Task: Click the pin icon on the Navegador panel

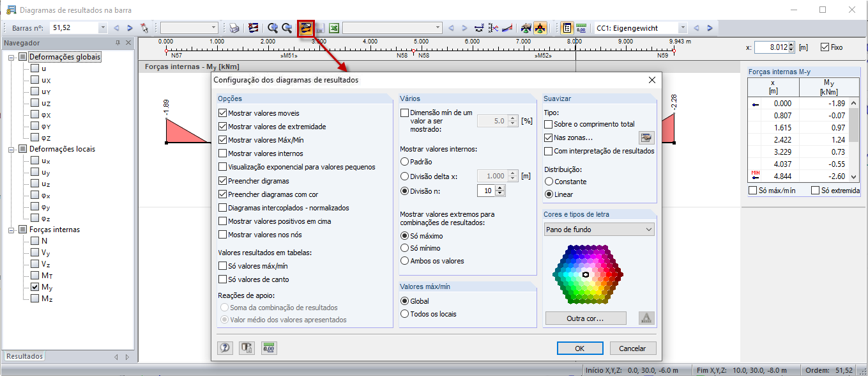Action: (118, 43)
